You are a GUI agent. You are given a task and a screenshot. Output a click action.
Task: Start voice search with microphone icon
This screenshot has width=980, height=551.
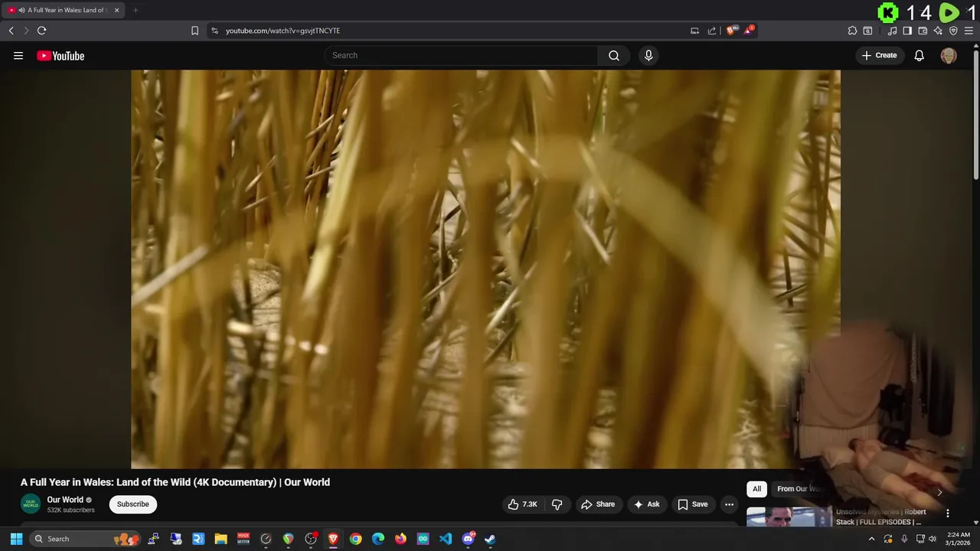coord(648,55)
